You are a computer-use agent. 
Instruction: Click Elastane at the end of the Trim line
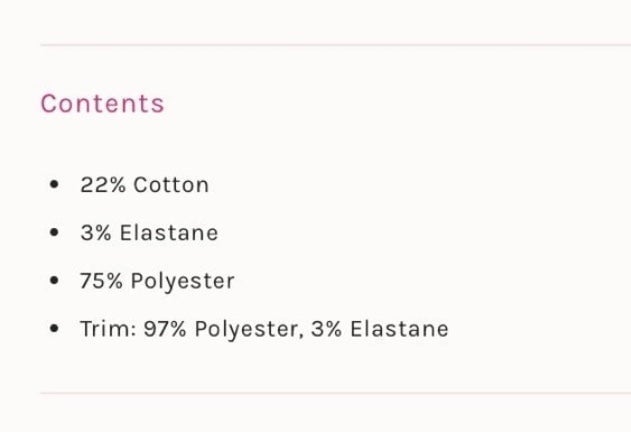coord(399,329)
